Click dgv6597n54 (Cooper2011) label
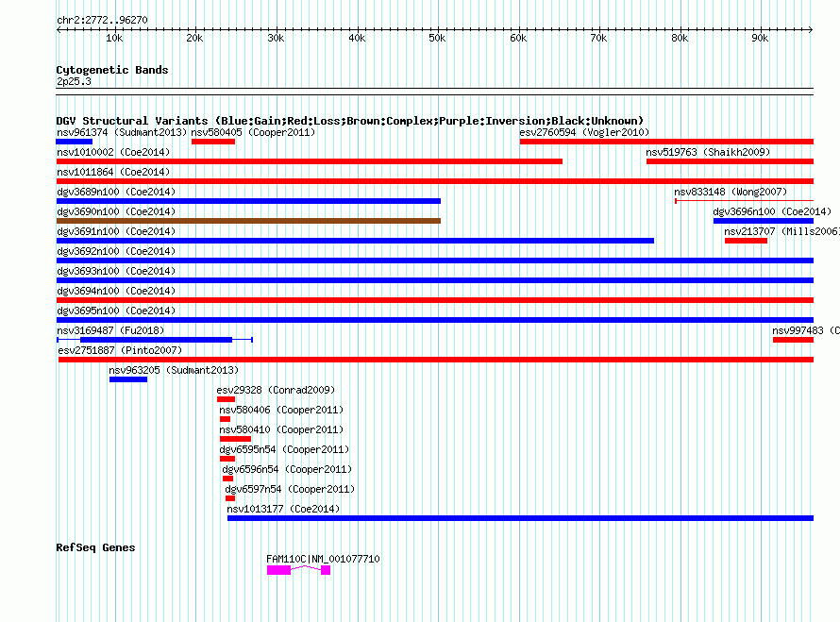 pos(290,489)
